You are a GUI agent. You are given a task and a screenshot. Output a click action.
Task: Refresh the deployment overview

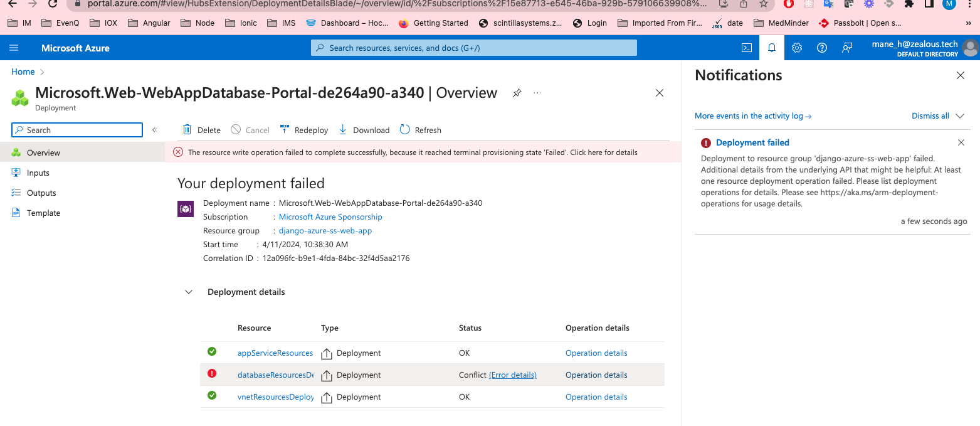(421, 130)
